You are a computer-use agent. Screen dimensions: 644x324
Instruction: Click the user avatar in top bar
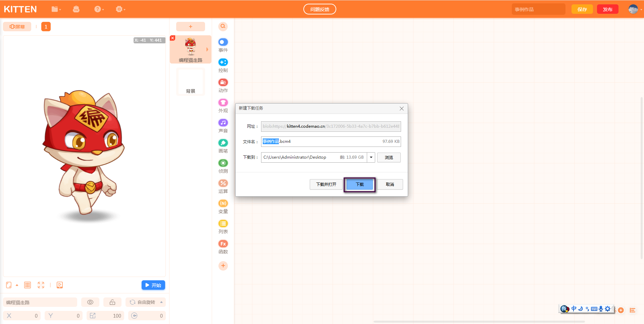click(633, 9)
